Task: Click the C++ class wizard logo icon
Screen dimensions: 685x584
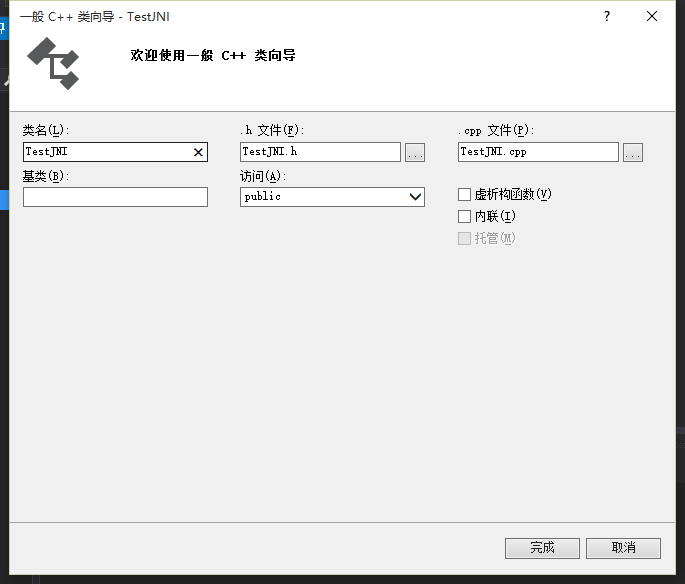Action: [53, 63]
